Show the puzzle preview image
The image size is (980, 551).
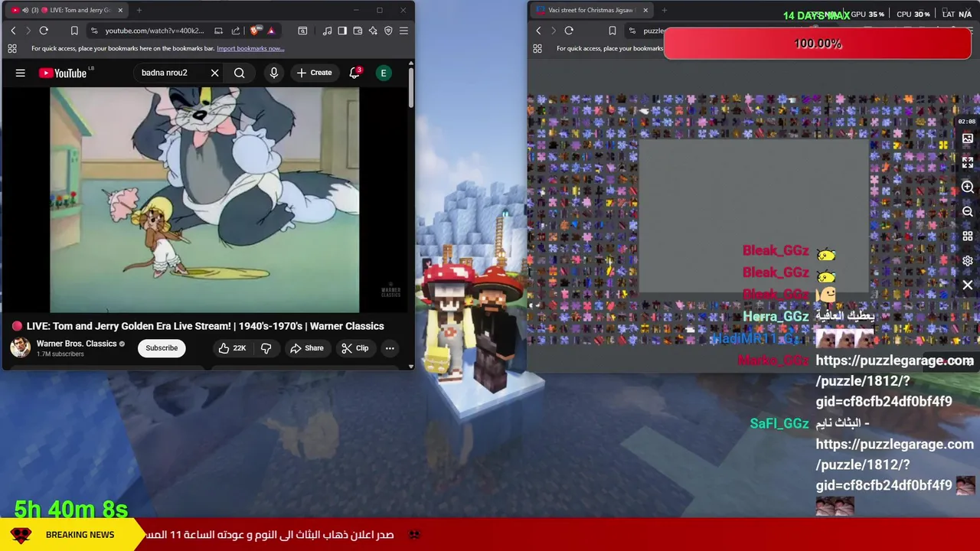click(968, 139)
